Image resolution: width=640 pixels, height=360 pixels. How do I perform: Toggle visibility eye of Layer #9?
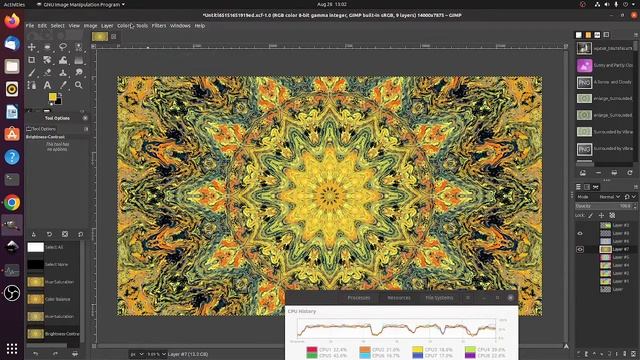tap(580, 233)
